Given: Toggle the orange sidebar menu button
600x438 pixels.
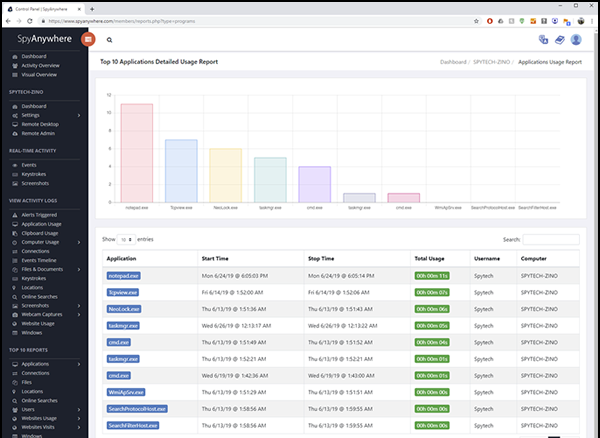Looking at the screenshot, I should [x=88, y=39].
